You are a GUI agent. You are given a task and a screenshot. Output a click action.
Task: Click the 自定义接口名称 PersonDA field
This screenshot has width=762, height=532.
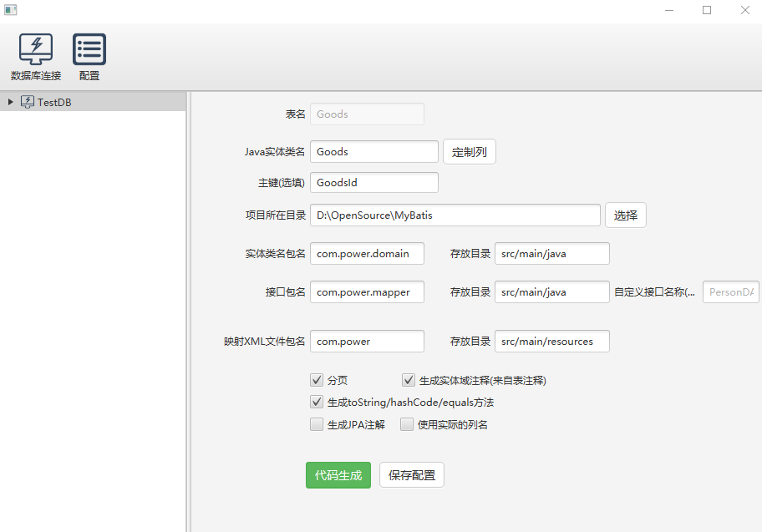click(731, 291)
